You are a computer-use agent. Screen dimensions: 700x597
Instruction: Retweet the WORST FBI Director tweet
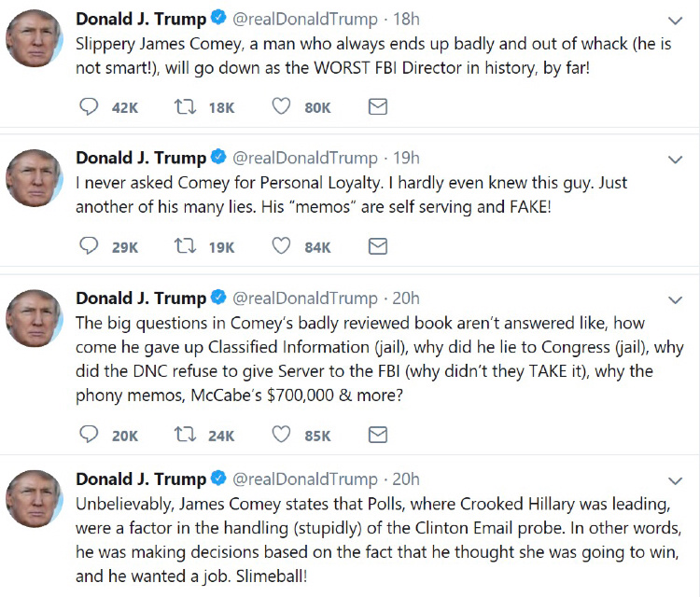[181, 107]
